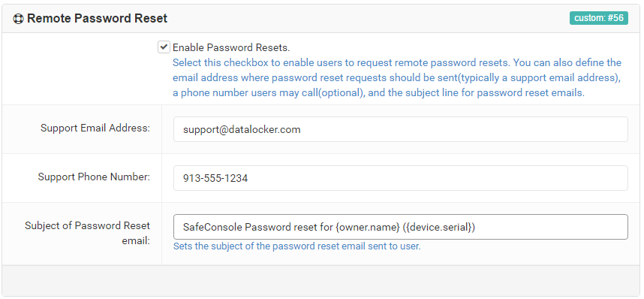The height and width of the screenshot is (299, 644).
Task: Click the Subject of Password Reset email field
Action: [401, 227]
